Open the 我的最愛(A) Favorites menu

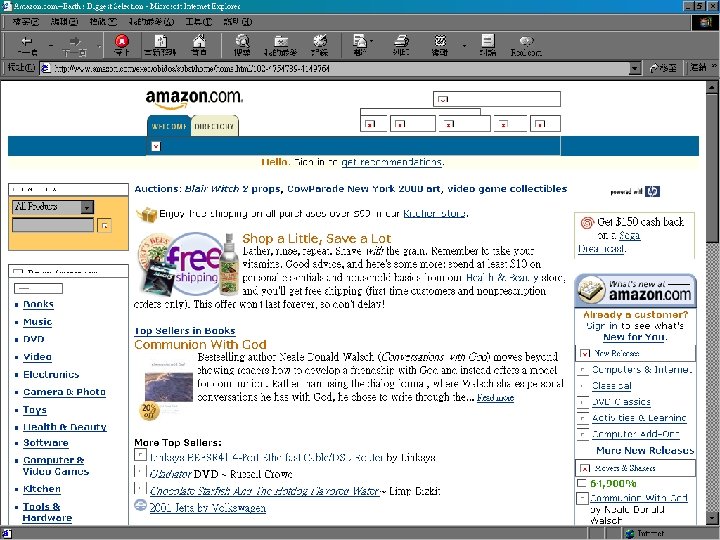point(151,22)
